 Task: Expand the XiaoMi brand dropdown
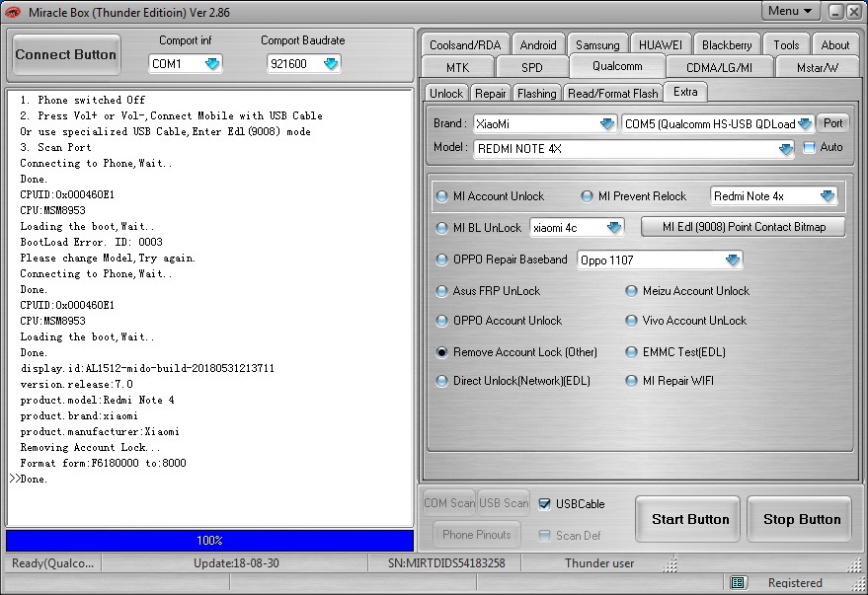click(x=607, y=124)
